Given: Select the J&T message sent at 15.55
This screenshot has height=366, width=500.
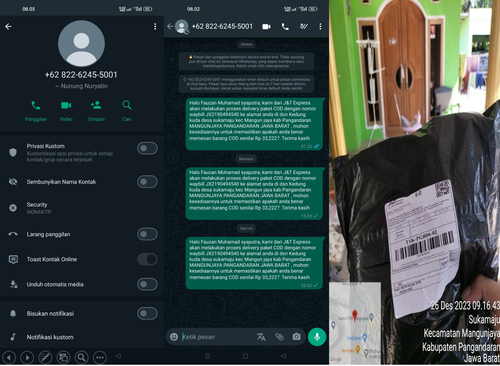Looking at the screenshot, I should coord(254,193).
